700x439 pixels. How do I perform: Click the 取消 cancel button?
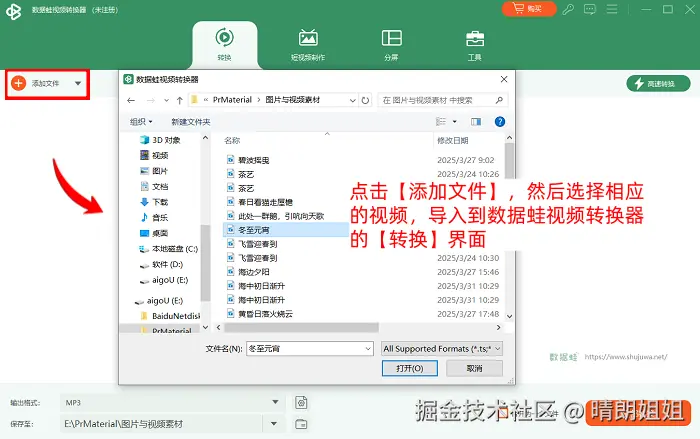pyautogui.click(x=474, y=368)
